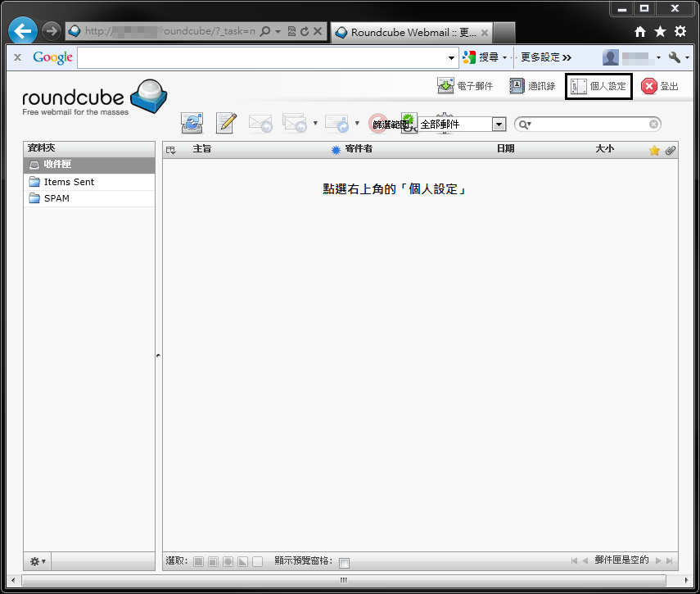This screenshot has width=700, height=594.
Task: Select the 收件匣 inbox folder
Action: click(57, 165)
